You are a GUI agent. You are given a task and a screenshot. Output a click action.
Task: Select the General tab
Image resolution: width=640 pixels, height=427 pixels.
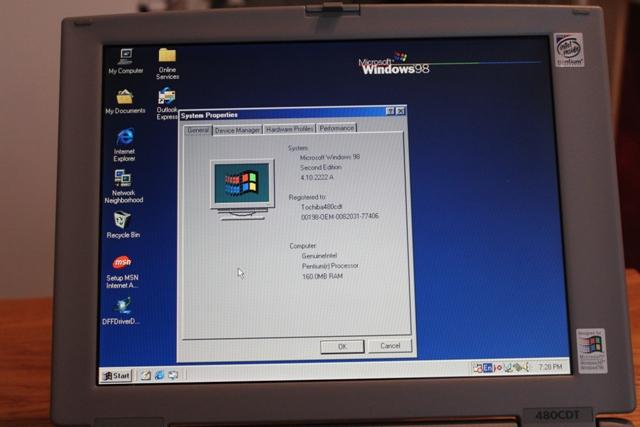[x=198, y=130]
